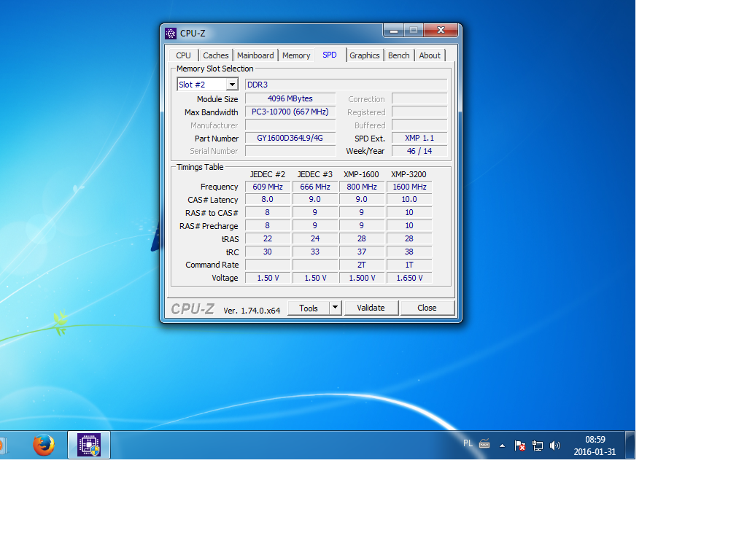Screen dimensions: 747x560
Task: Click the Close button at bottom
Action: coord(427,308)
